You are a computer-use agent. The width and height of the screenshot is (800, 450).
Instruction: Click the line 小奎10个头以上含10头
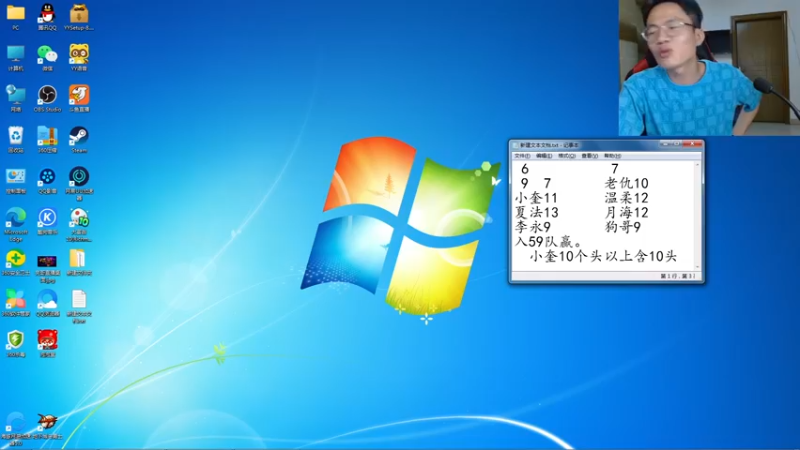click(x=603, y=256)
